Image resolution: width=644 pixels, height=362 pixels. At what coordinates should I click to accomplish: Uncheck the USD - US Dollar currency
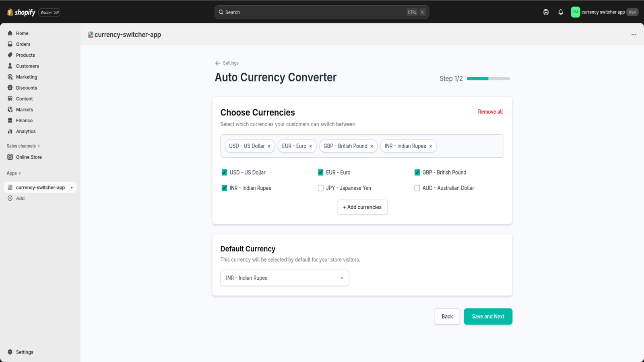(224, 172)
